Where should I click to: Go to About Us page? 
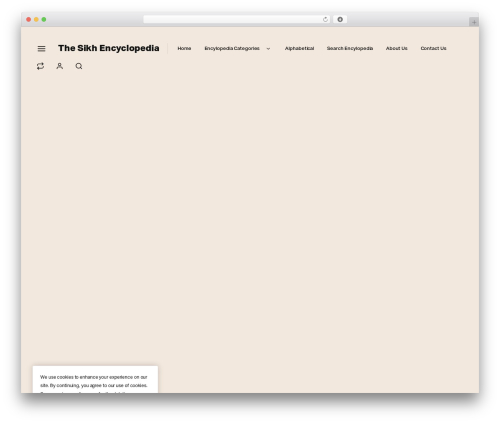click(397, 48)
